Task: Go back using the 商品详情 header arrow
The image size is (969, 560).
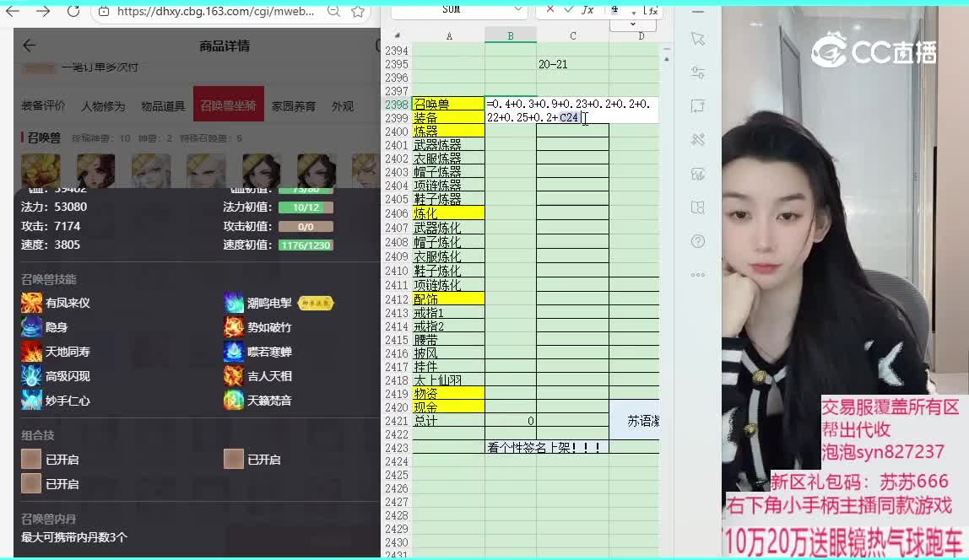Action: tap(30, 46)
